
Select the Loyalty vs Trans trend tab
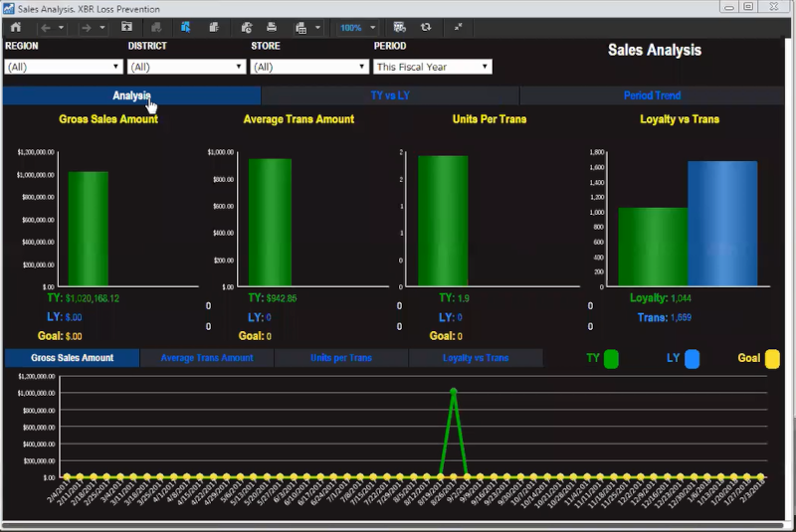click(476, 358)
